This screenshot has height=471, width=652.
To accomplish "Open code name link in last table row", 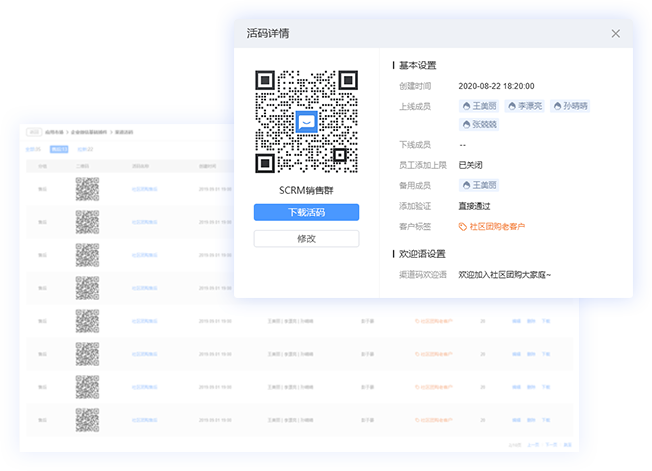I will point(144,420).
